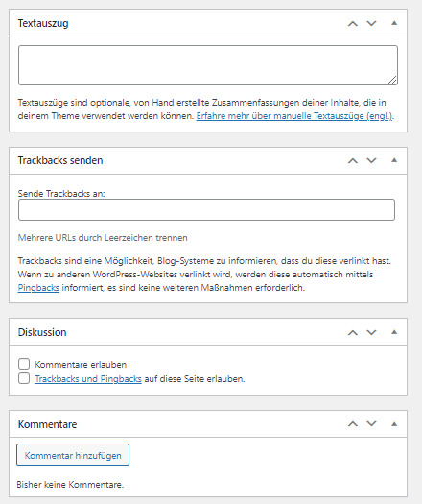Collapse the Diskussion panel
The width and height of the screenshot is (422, 504).
pos(394,332)
